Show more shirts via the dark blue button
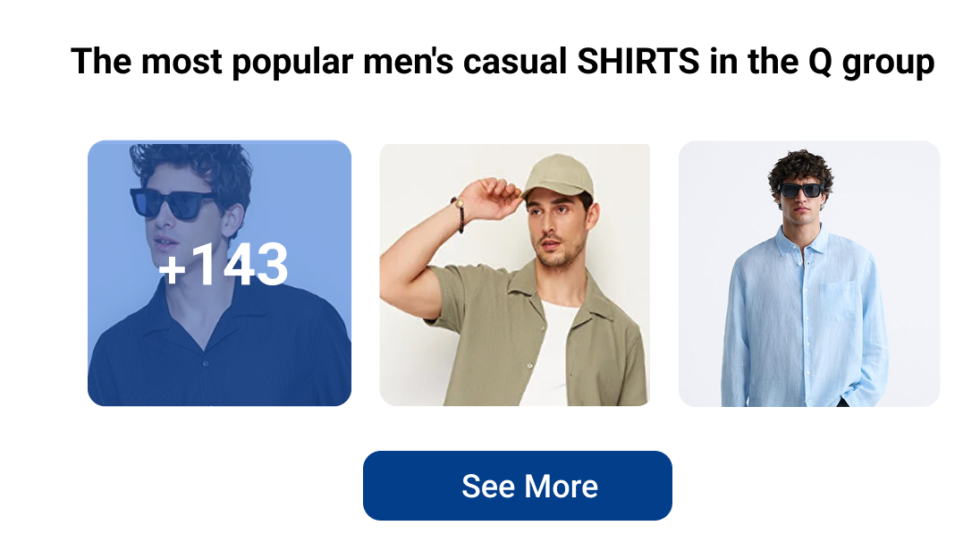 coord(518,486)
